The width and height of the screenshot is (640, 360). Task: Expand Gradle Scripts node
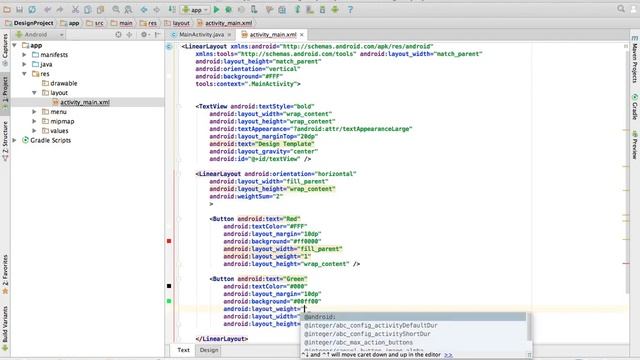coord(15,140)
